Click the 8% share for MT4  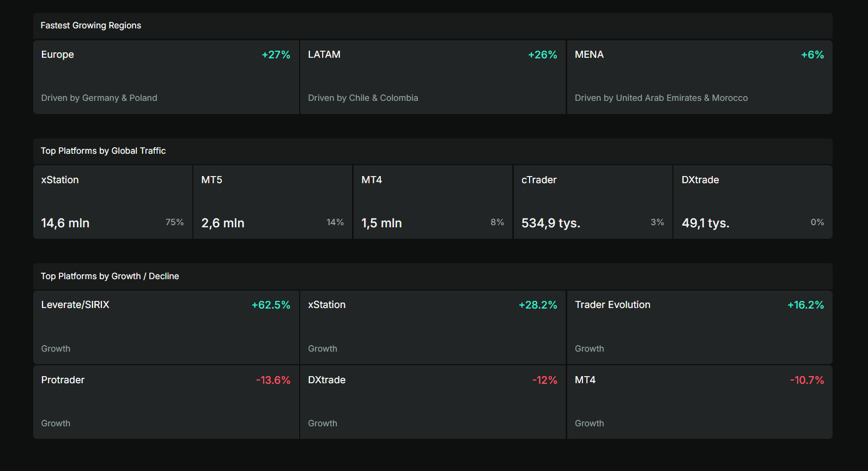click(x=497, y=222)
